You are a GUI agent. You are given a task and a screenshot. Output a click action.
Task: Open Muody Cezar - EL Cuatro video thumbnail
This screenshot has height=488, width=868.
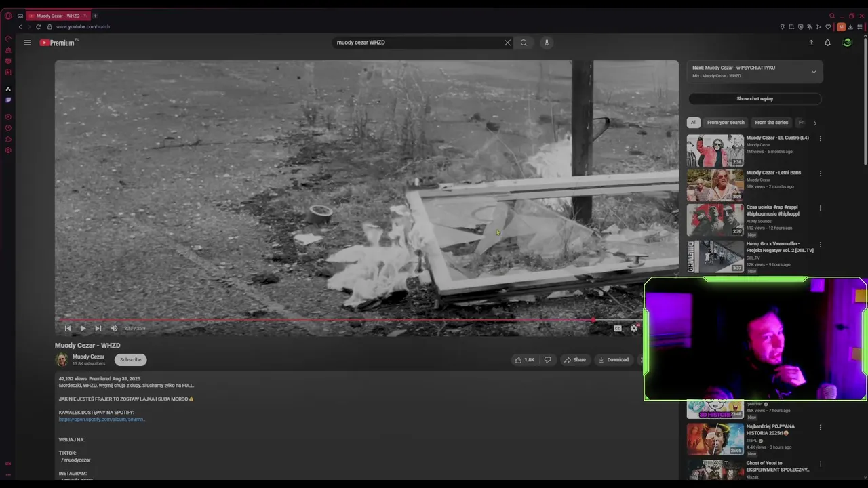715,150
